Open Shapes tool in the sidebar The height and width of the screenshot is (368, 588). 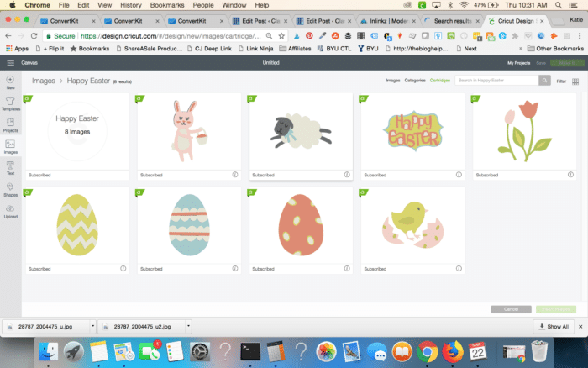10,190
